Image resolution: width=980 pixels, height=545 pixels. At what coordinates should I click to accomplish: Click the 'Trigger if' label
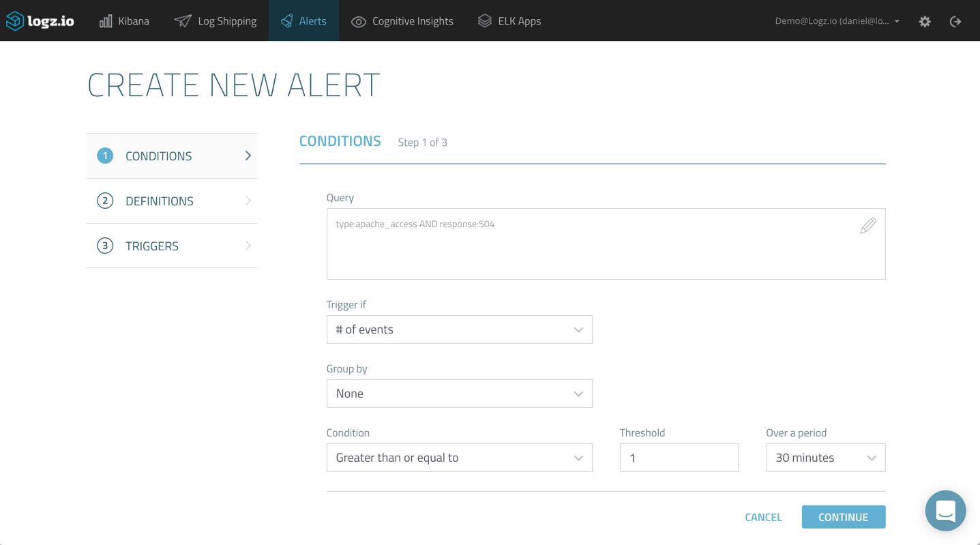[x=346, y=305]
